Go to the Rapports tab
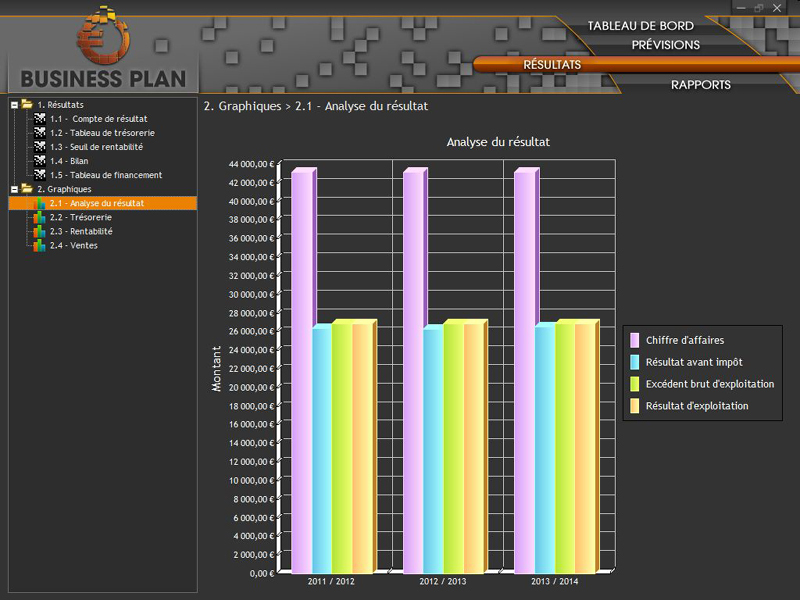This screenshot has width=800, height=600. click(701, 85)
